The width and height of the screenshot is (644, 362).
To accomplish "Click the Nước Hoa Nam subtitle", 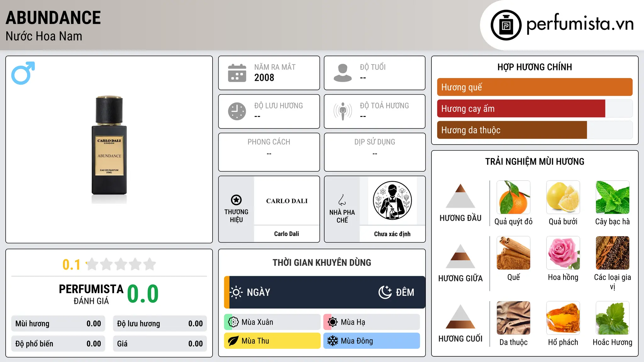I will 44,36.
